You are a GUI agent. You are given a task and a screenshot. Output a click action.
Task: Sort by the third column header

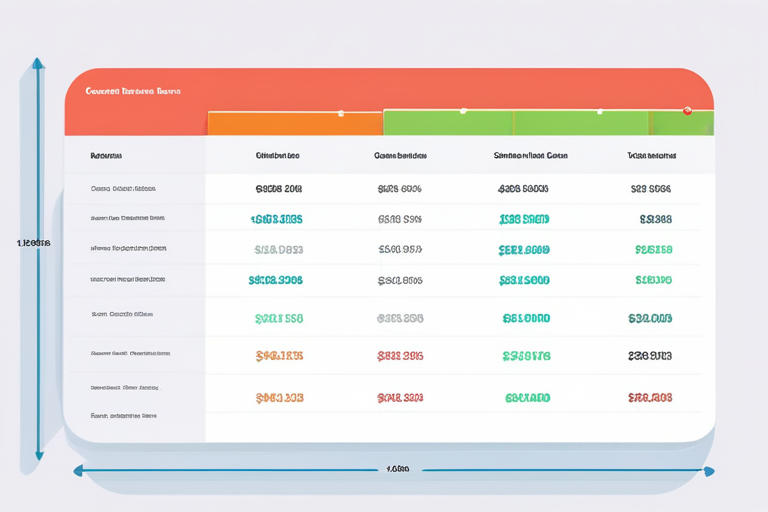click(x=400, y=156)
